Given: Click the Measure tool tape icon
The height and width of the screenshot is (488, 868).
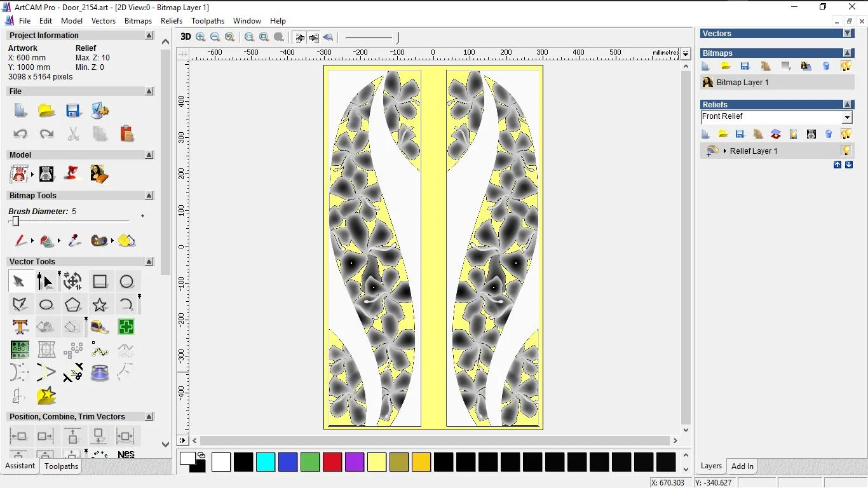Looking at the screenshot, I should pos(100,327).
